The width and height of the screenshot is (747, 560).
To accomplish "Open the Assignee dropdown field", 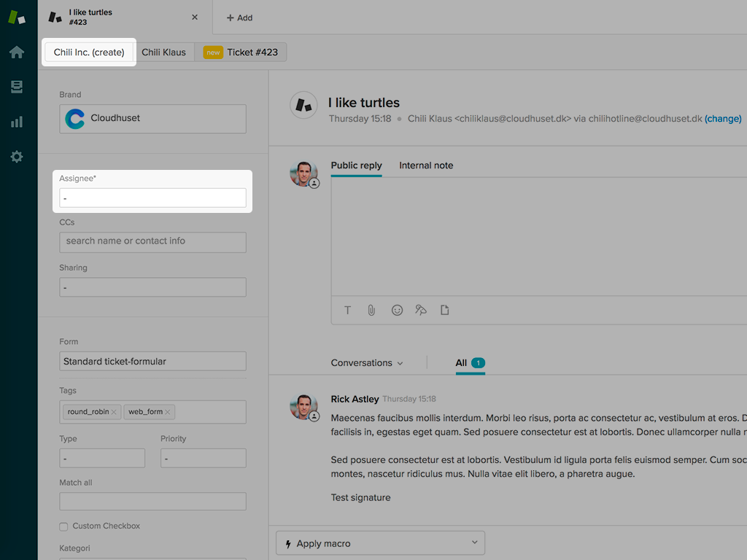I will pyautogui.click(x=152, y=198).
